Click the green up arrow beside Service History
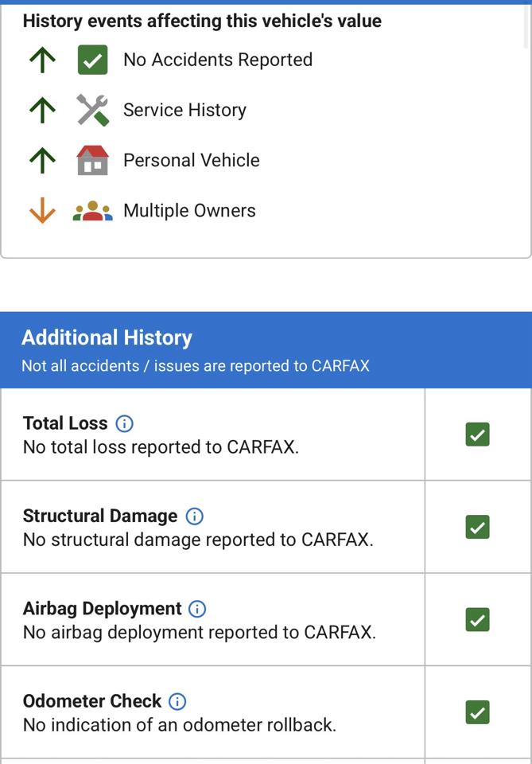Viewport: 532px width, 764px height. 42,110
